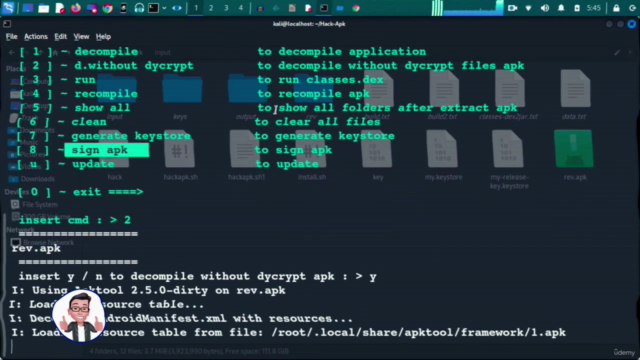Click the battery power tray icon

577,8
